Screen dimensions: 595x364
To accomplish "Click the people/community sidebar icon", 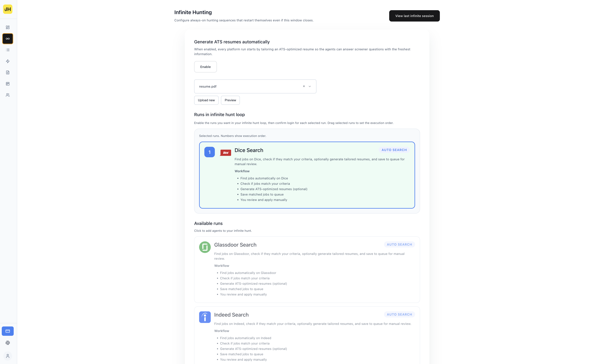I will point(7,95).
